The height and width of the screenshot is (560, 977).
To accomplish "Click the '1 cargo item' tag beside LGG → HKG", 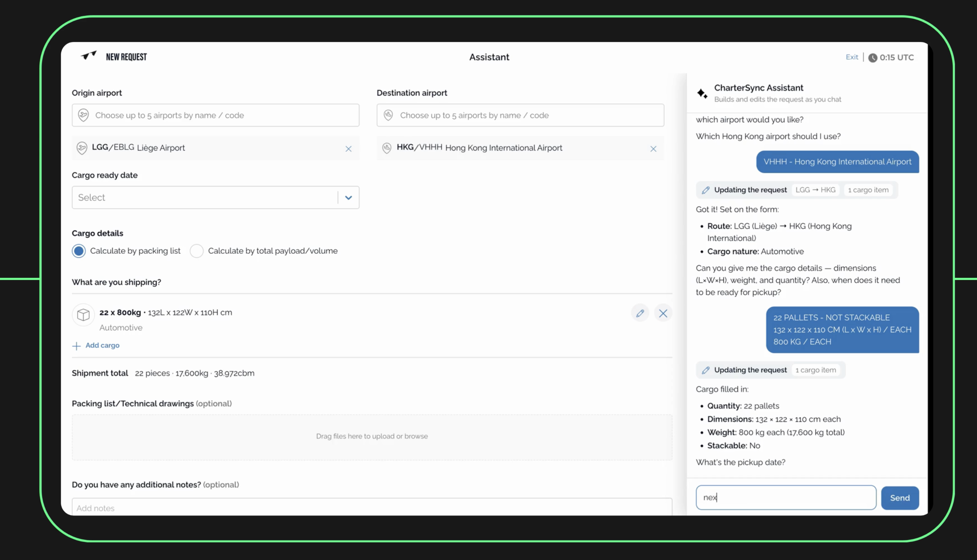I will 868,190.
